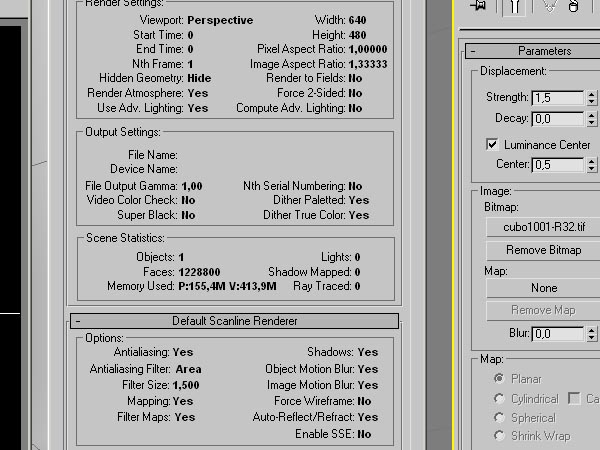The width and height of the screenshot is (600, 450).
Task: Click the None map button
Action: (x=543, y=288)
